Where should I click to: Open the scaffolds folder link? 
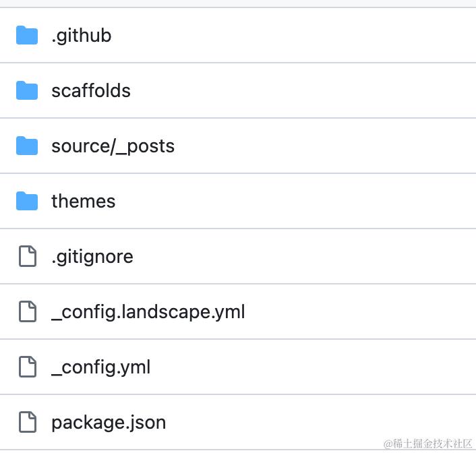[91, 90]
